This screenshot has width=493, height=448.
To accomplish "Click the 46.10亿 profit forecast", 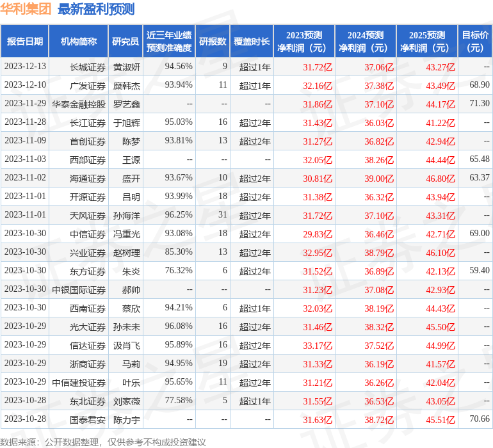I will click(440, 253).
